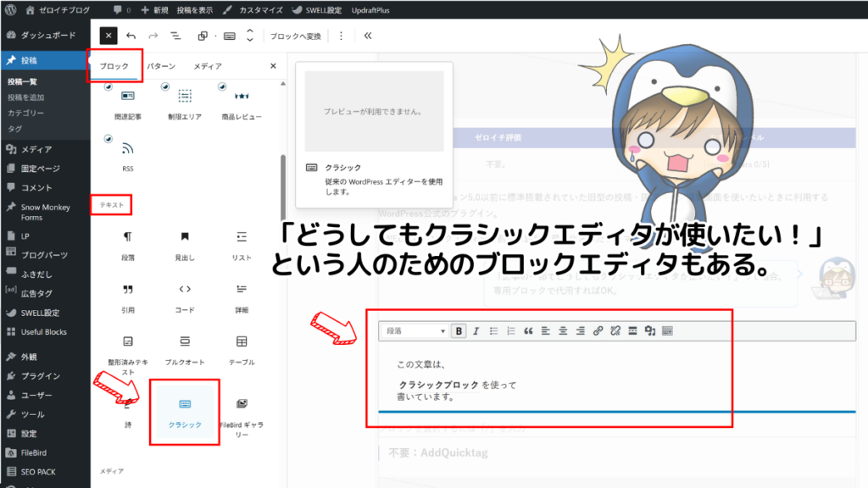Close inserter panel X button
This screenshot has height=488, width=868.
273,66
